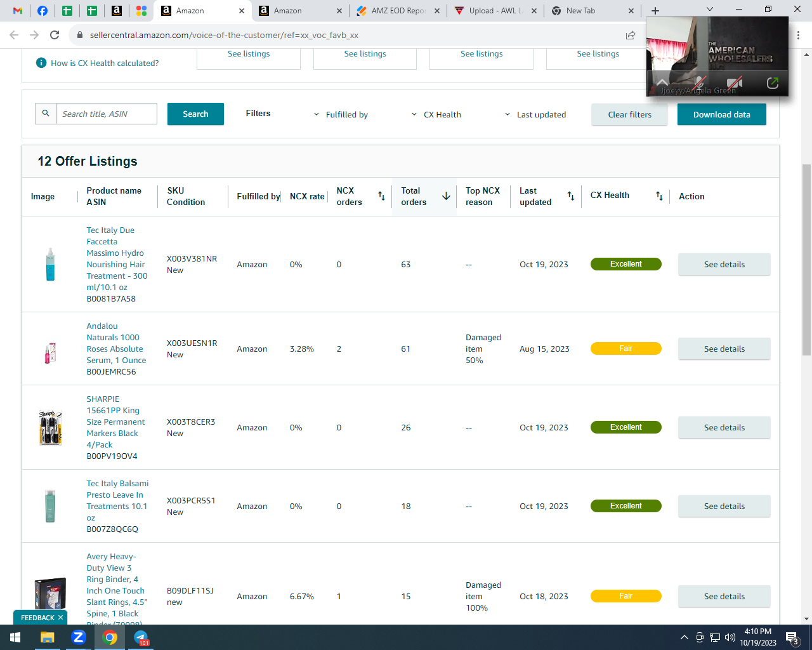Open SHARPIE 15661PP King Size product link

[x=115, y=421]
